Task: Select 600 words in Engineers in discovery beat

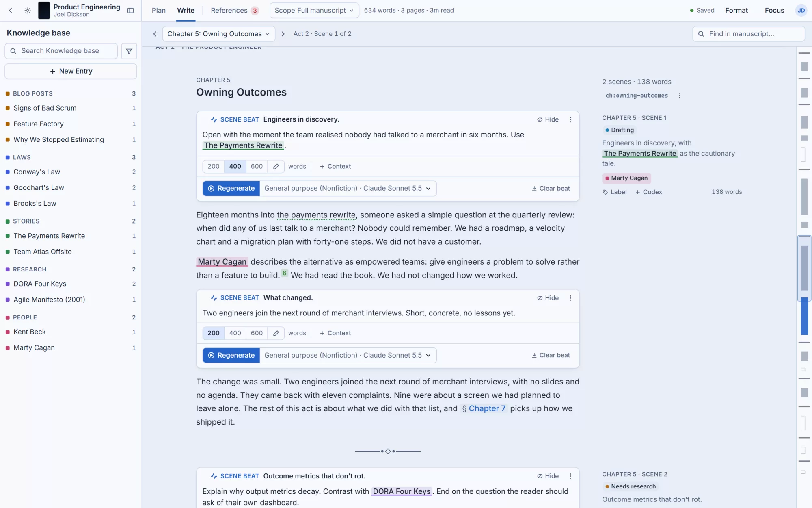Action: click(x=257, y=166)
